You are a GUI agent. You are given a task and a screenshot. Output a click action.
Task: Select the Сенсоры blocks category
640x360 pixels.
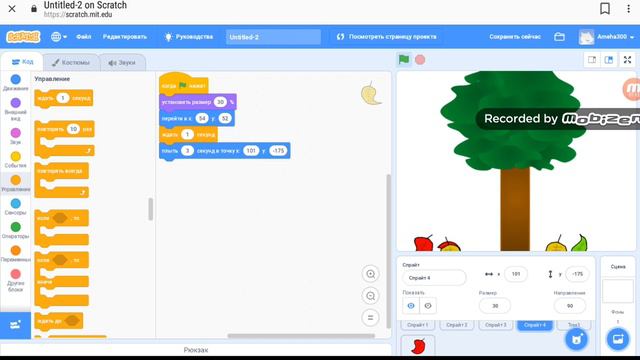[16, 207]
